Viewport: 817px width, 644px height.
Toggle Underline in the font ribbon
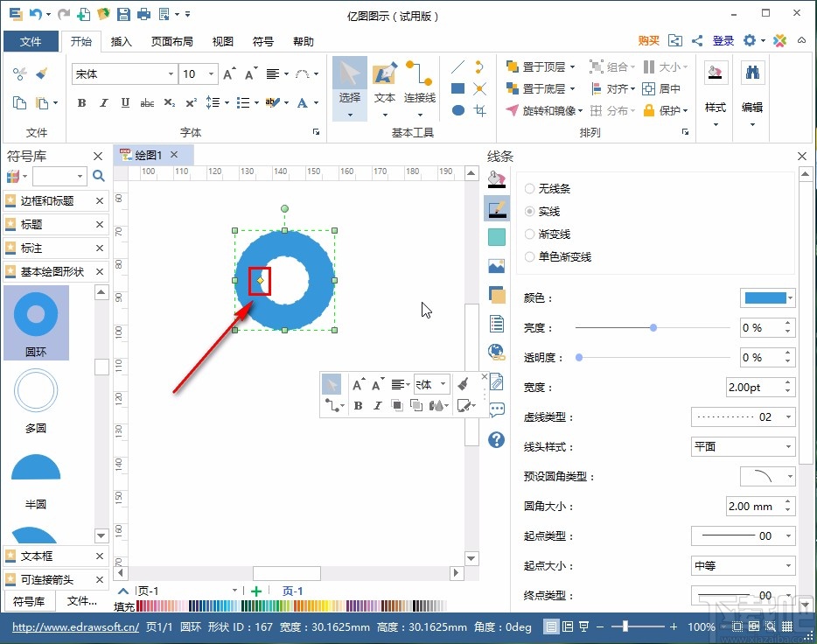tap(125, 102)
